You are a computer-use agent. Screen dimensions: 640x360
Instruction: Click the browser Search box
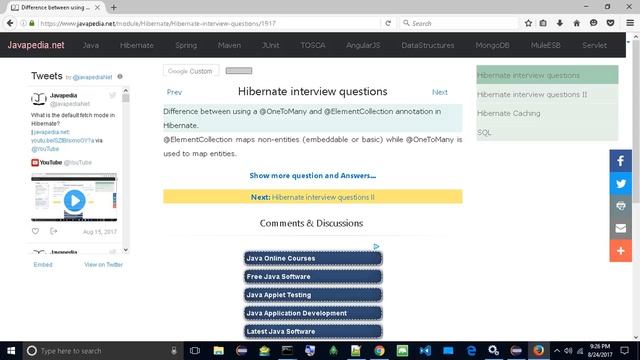coord(458,23)
